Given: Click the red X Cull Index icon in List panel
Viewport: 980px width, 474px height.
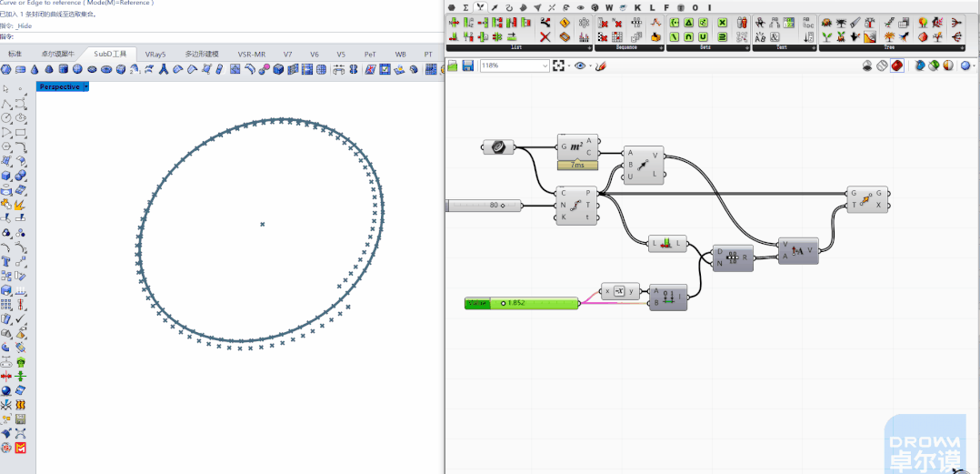Looking at the screenshot, I should pyautogui.click(x=545, y=37).
